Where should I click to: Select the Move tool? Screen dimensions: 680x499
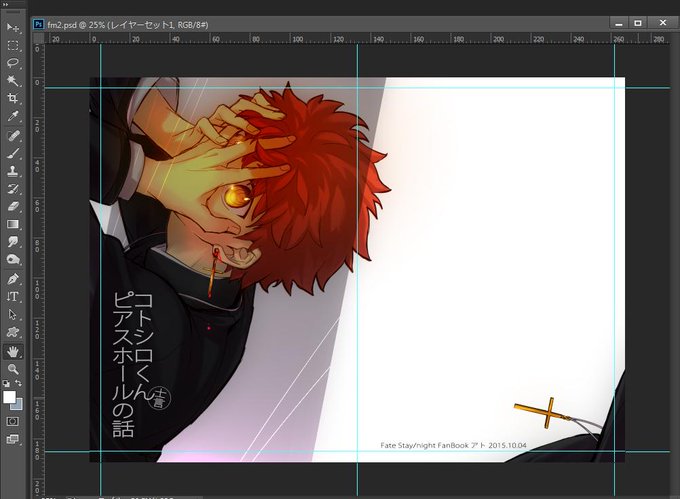(13, 28)
